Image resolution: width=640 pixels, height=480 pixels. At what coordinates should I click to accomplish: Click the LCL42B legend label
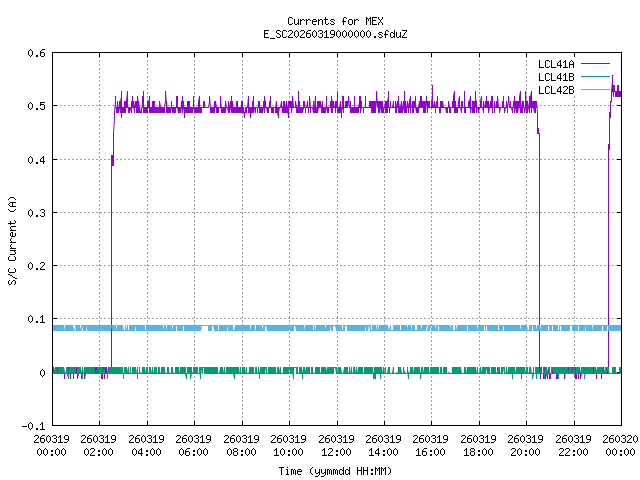coord(554,90)
